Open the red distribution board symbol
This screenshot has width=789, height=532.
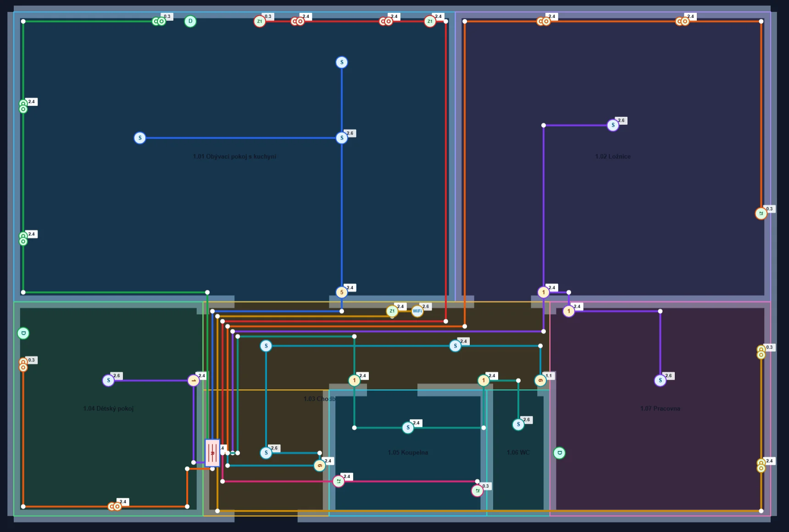pyautogui.click(x=212, y=453)
